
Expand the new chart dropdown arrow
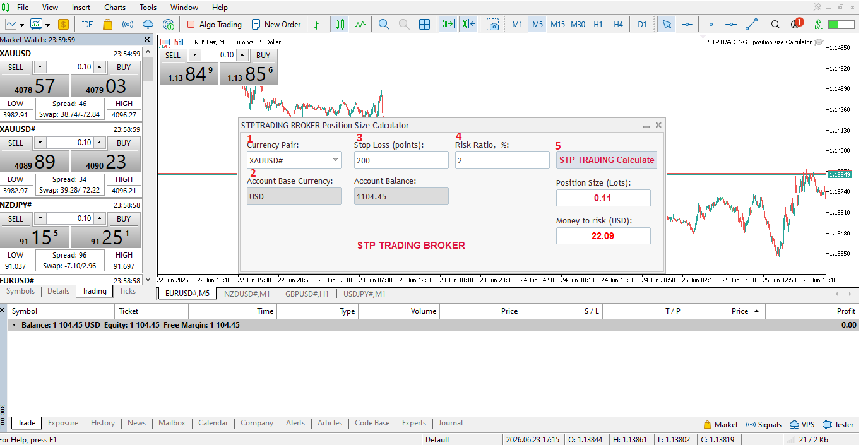(x=21, y=25)
